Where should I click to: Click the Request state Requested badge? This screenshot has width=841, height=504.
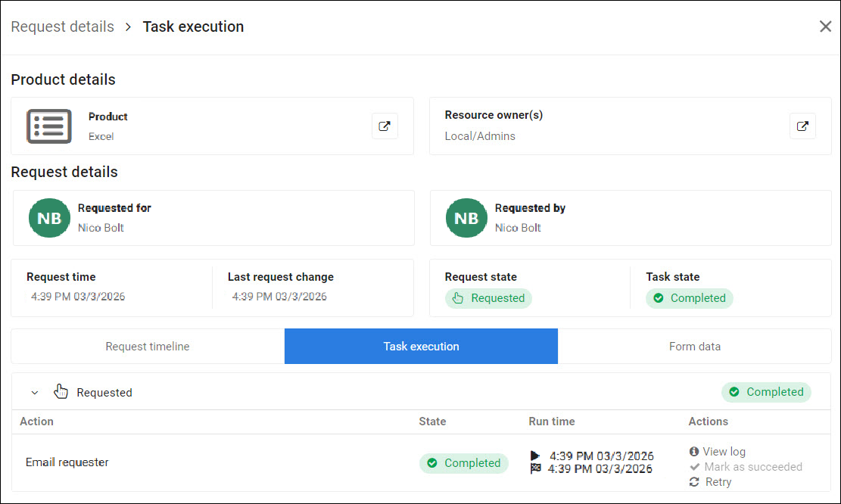[488, 298]
